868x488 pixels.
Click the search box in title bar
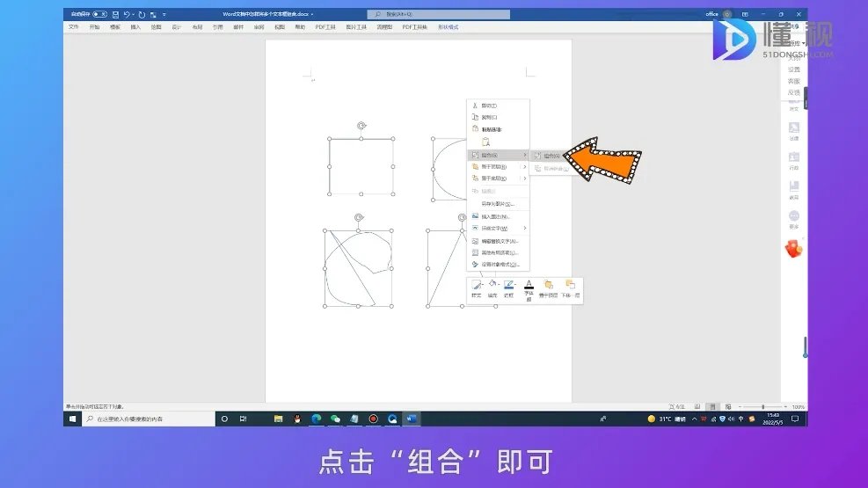(x=439, y=14)
